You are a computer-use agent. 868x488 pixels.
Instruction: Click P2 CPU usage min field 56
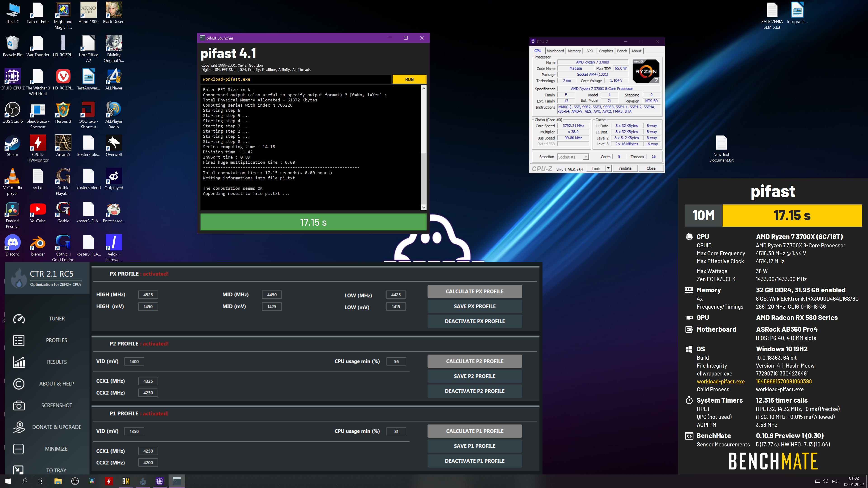(396, 361)
